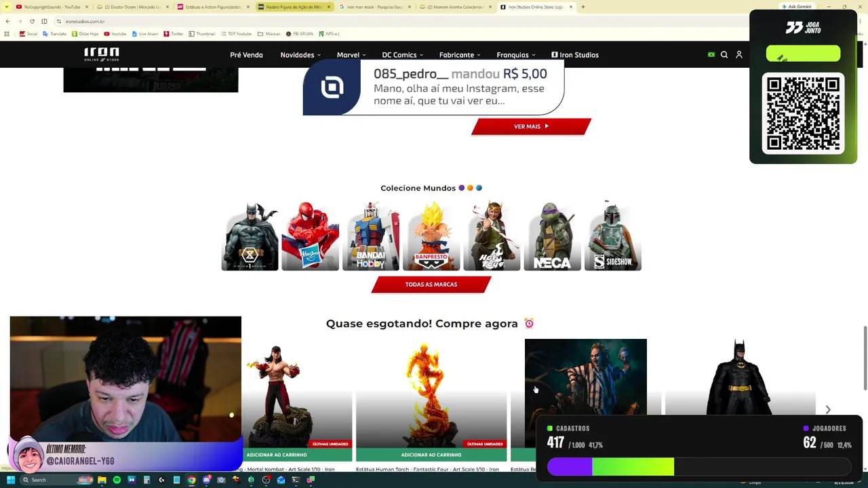Reload the page with the refresh icon
868x488 pixels.
[32, 22]
